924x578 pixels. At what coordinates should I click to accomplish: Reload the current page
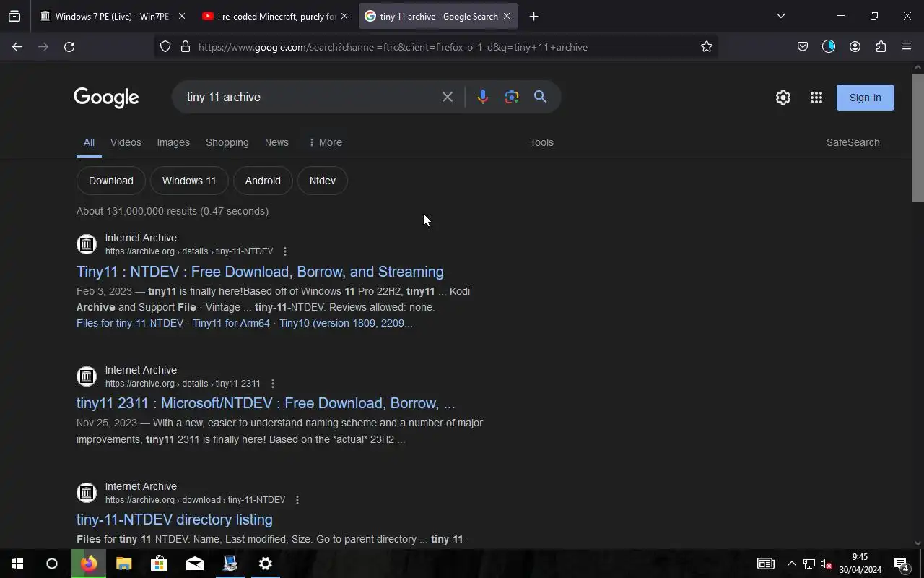pyautogui.click(x=69, y=47)
